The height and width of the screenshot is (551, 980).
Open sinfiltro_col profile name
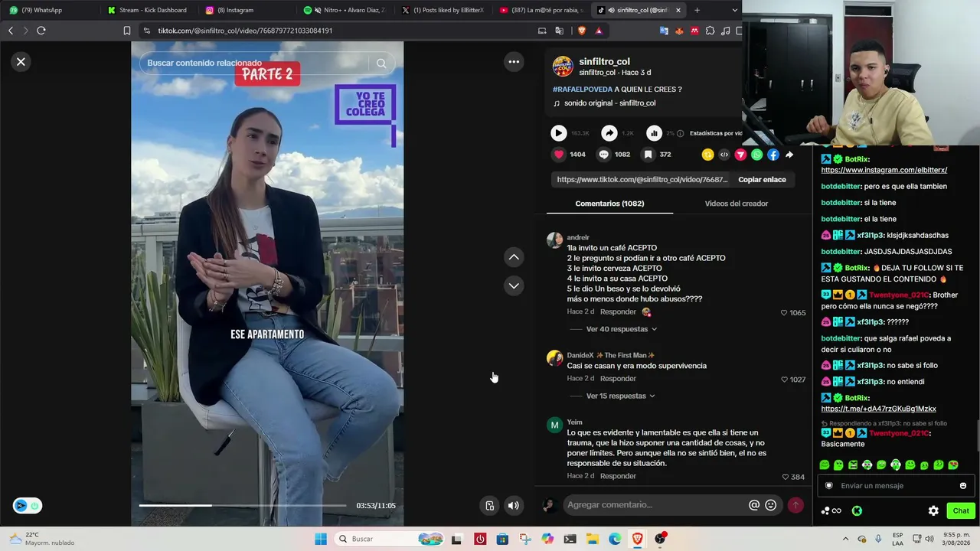tap(604, 61)
